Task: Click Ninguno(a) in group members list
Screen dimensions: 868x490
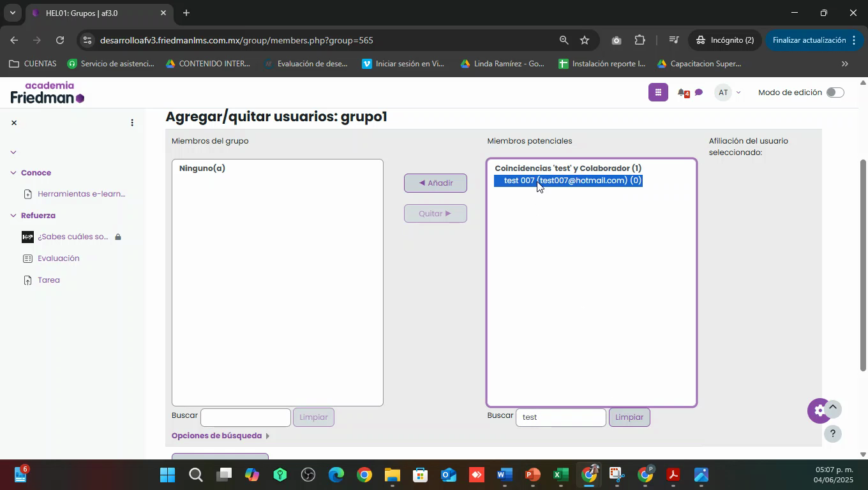Action: pos(202,168)
